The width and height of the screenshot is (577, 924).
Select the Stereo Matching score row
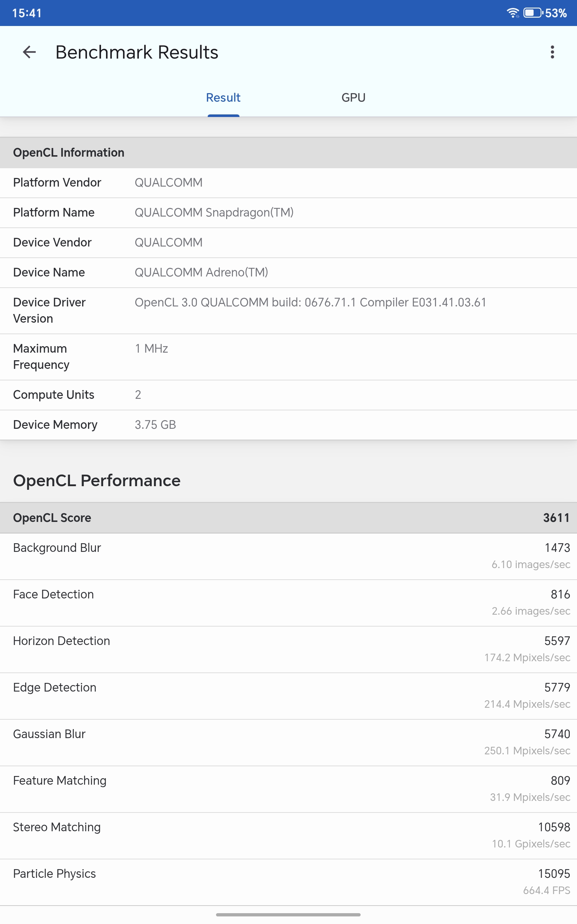tap(288, 836)
